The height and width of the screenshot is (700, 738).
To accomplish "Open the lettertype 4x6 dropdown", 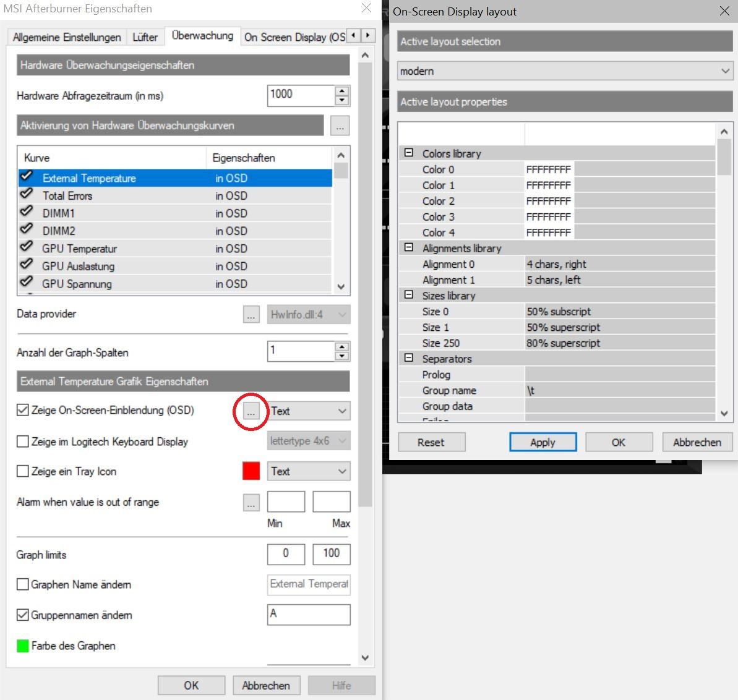I will pyautogui.click(x=309, y=441).
